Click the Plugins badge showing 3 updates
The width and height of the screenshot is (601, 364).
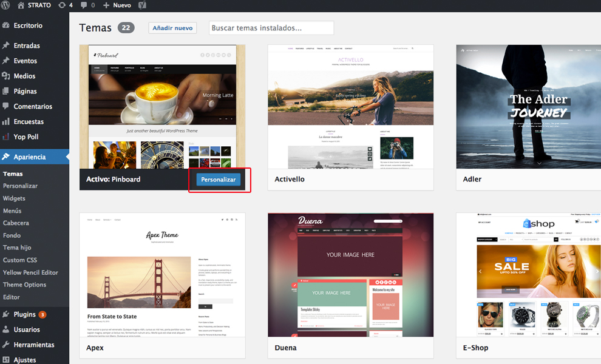tap(42, 315)
